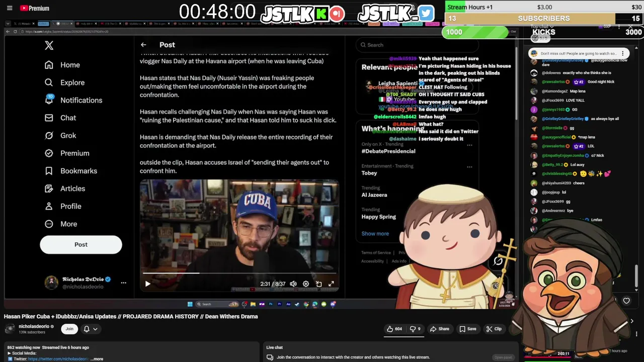
Task: Open Nicholas DeOrio account options ellipsis
Action: tap(123, 283)
